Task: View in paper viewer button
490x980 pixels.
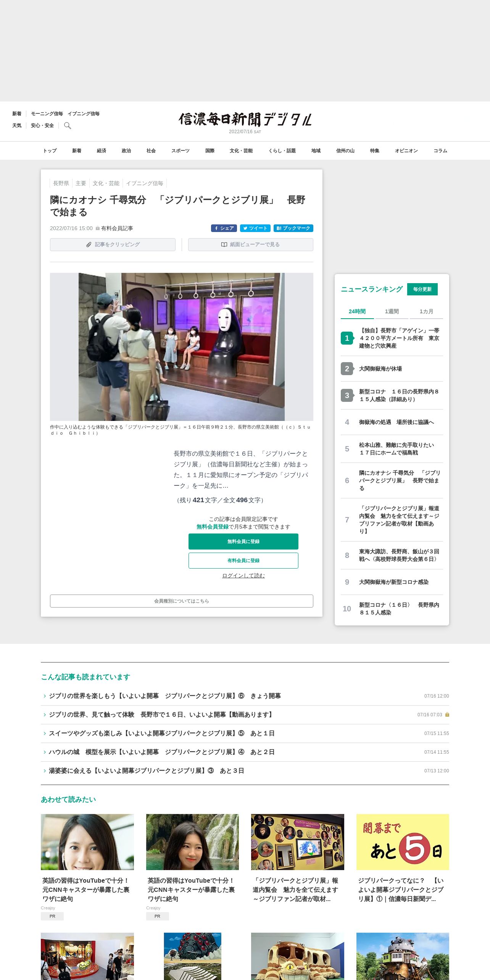Action: coord(251,245)
